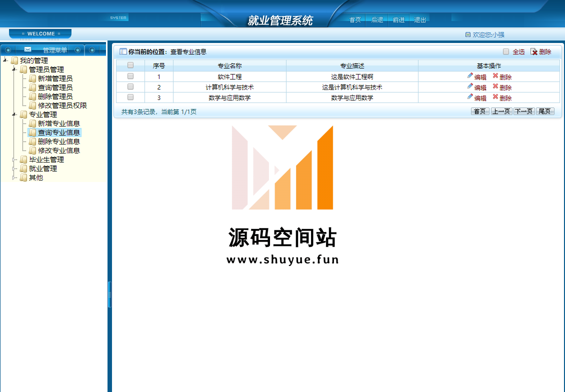This screenshot has width=565, height=392.
Task: Click the 专业描述 column header
Action: pyautogui.click(x=352, y=66)
